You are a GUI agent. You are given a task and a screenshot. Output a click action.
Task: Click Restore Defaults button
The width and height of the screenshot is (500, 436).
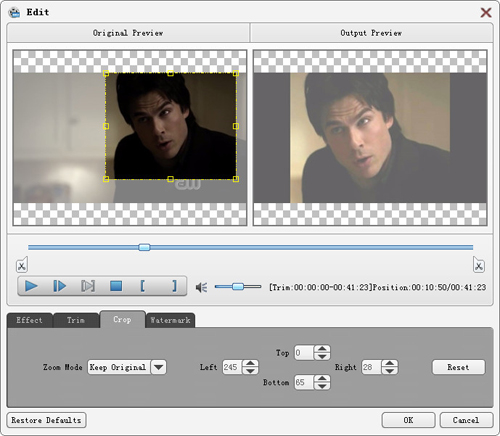pyautogui.click(x=46, y=420)
